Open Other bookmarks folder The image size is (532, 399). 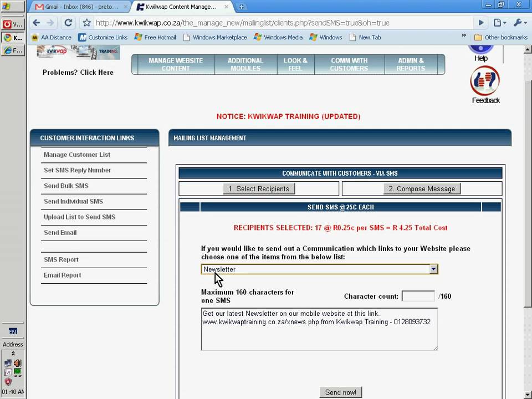point(501,37)
